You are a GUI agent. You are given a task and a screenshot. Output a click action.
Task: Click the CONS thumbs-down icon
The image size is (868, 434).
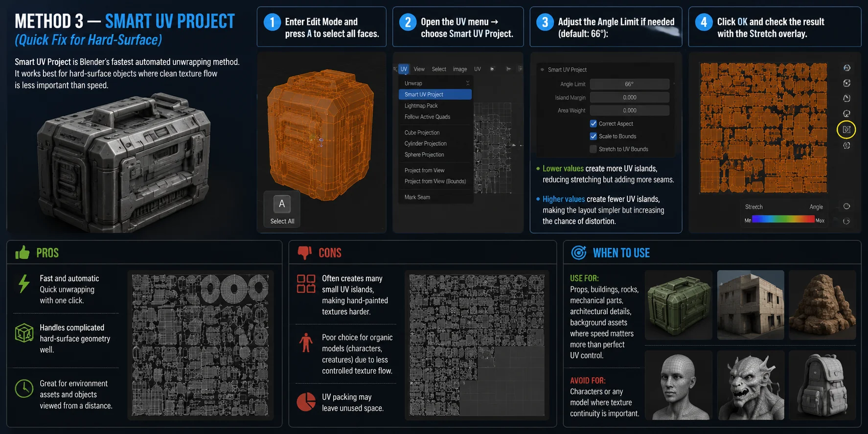pyautogui.click(x=305, y=252)
